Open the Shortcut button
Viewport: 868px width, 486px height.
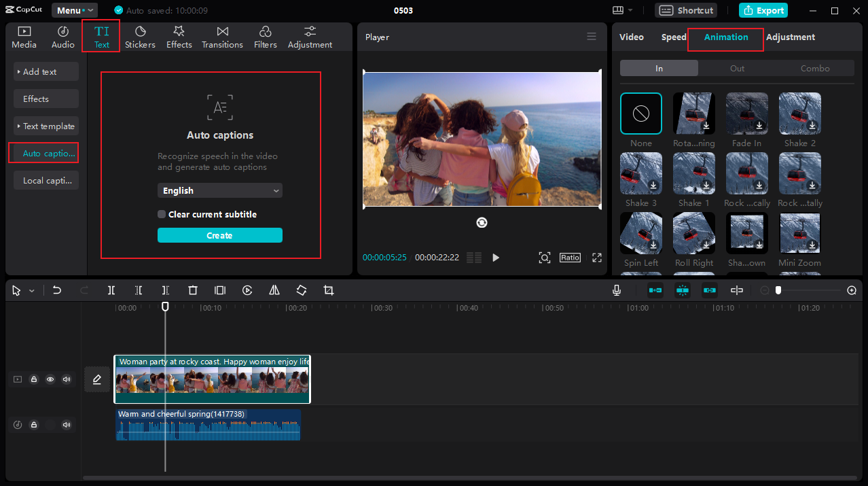coord(687,10)
